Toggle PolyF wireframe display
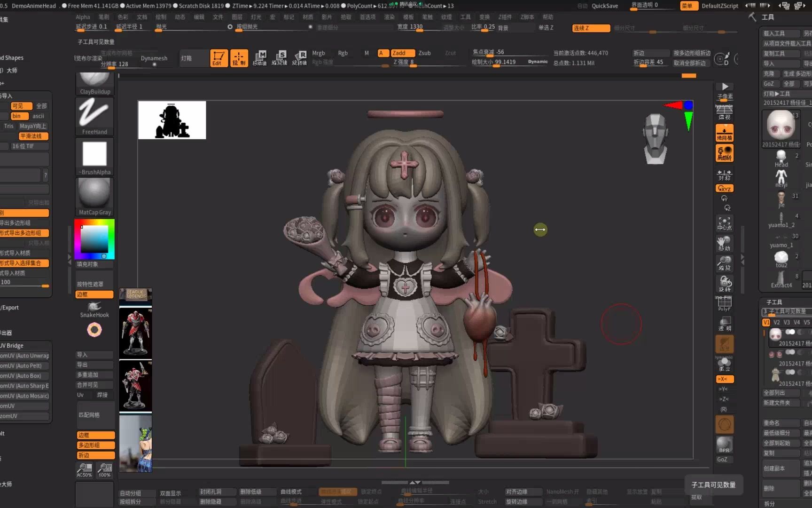 [724, 304]
